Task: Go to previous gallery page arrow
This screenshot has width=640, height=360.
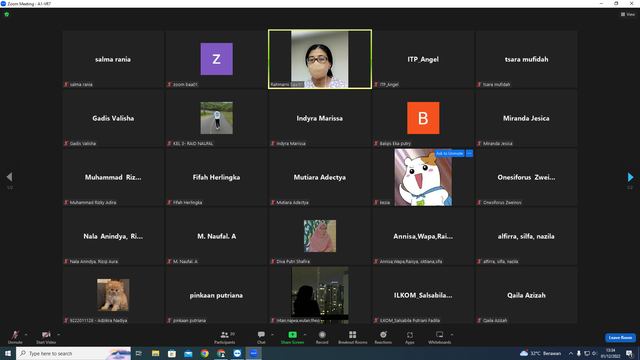Action: tap(9, 177)
